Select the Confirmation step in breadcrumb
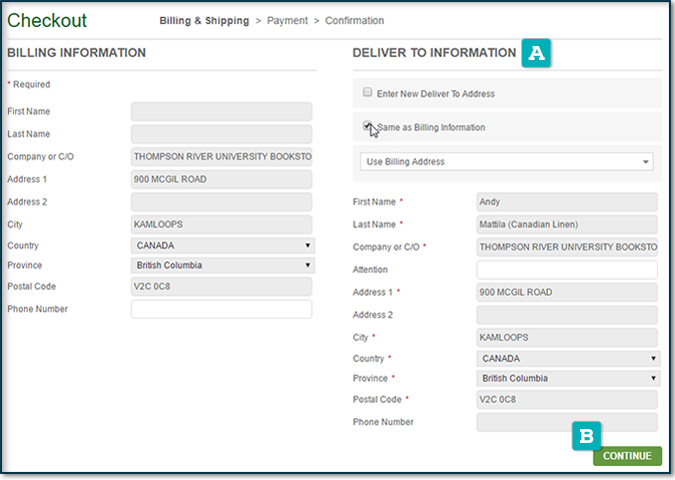675x480 pixels. click(354, 21)
